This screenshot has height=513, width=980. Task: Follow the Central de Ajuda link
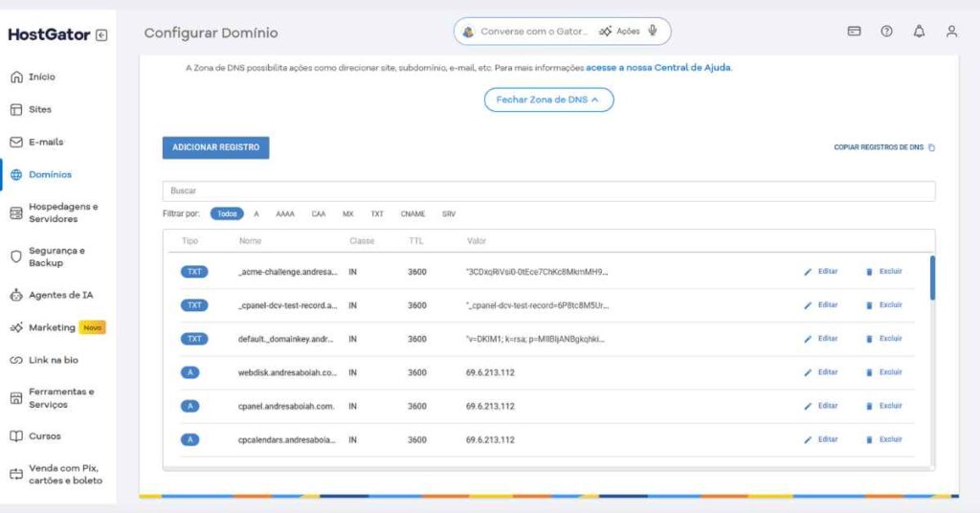(658, 68)
